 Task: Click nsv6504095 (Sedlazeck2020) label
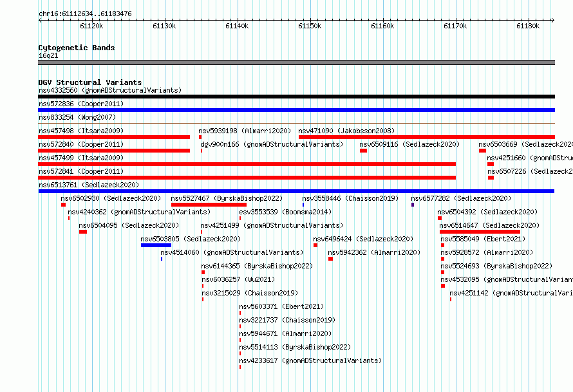click(129, 225)
